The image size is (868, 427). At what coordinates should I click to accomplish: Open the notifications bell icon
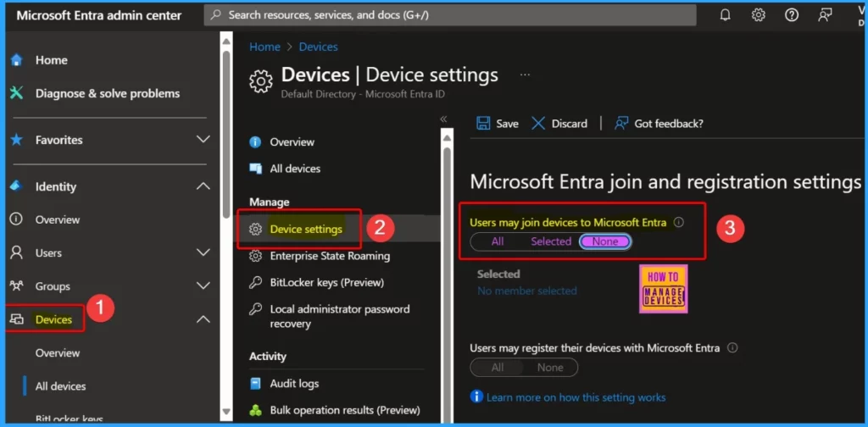[726, 15]
